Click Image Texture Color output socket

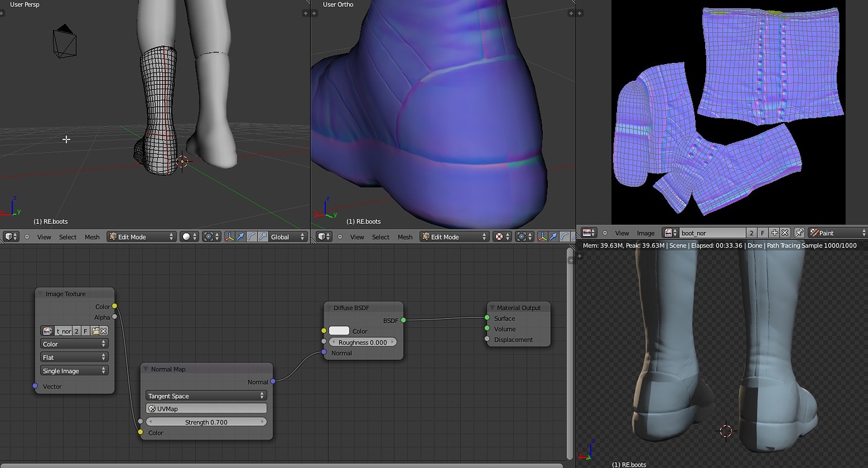pyautogui.click(x=114, y=306)
